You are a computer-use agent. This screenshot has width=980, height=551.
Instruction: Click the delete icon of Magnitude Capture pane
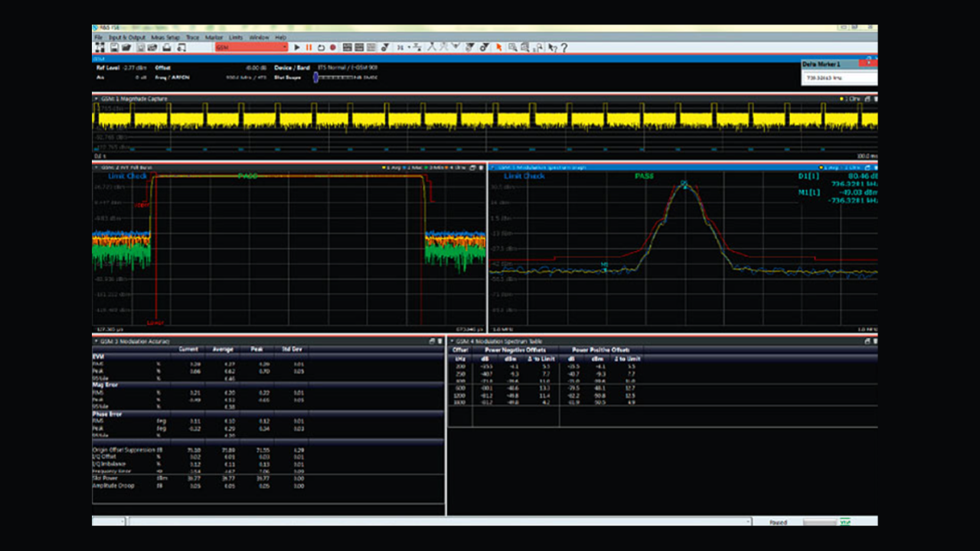coord(875,99)
